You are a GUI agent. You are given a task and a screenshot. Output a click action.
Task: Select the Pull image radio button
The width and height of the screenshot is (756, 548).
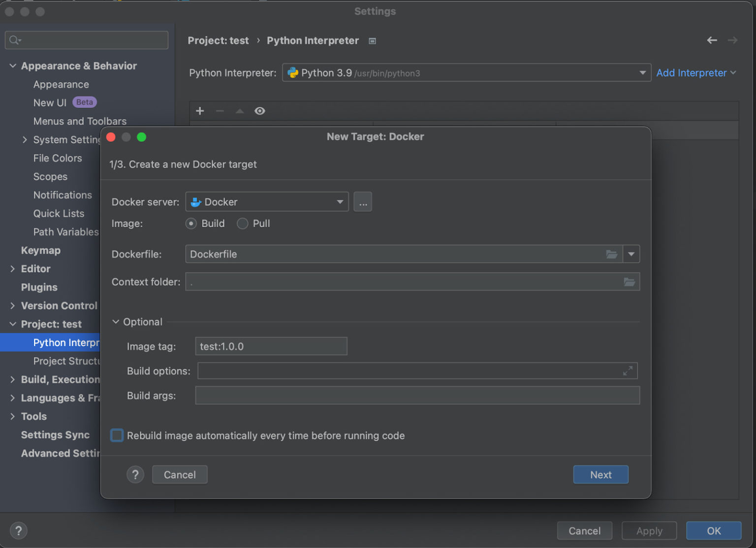(x=242, y=224)
